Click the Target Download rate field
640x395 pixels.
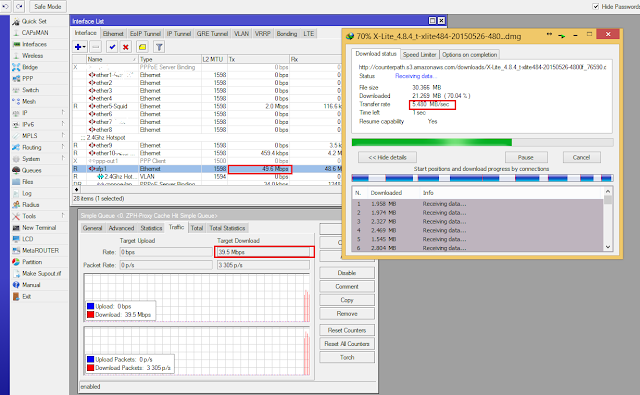[263, 252]
